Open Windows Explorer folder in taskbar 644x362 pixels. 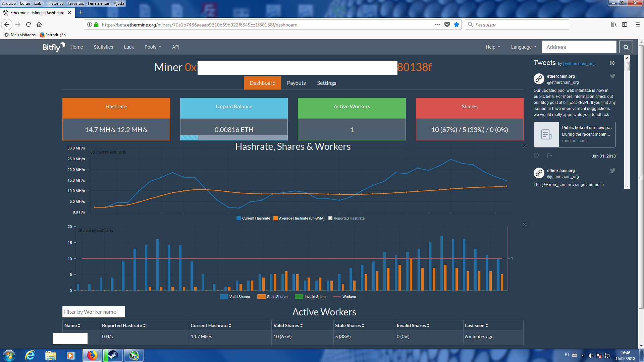(x=50, y=355)
